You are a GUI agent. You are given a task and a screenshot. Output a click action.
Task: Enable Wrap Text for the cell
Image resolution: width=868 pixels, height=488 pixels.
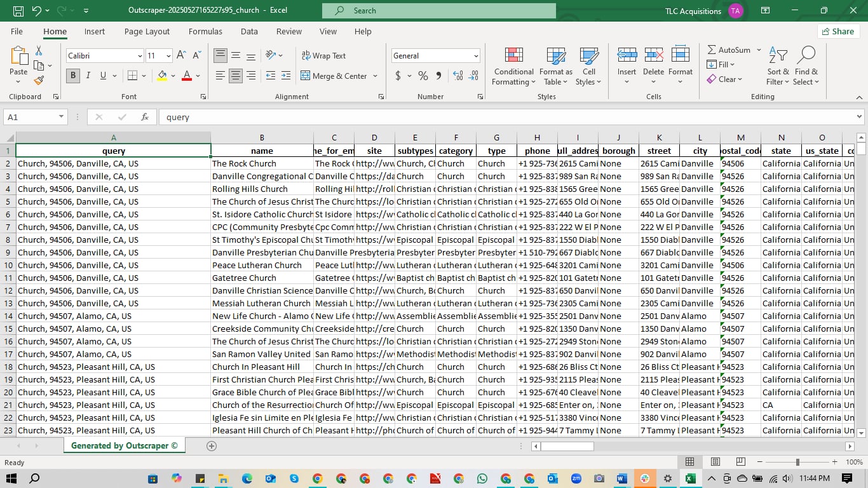pyautogui.click(x=323, y=56)
